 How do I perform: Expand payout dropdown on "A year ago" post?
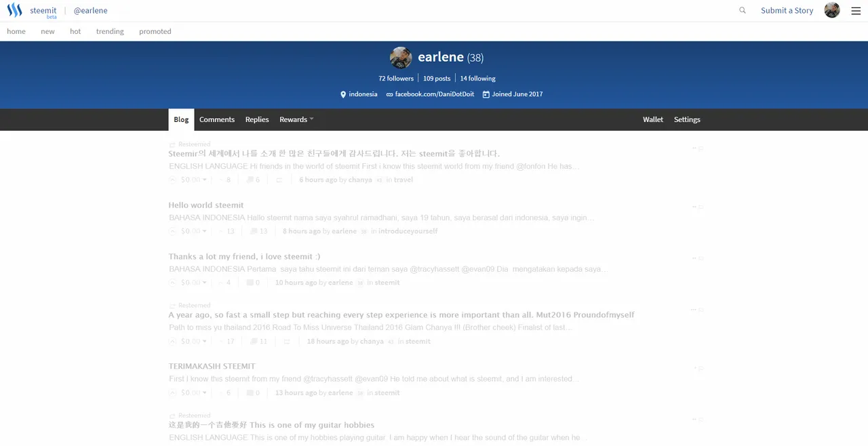click(205, 342)
